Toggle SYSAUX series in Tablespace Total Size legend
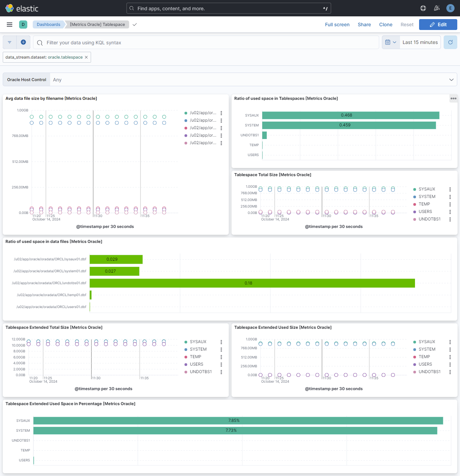The height and width of the screenshot is (476, 460). (427, 189)
